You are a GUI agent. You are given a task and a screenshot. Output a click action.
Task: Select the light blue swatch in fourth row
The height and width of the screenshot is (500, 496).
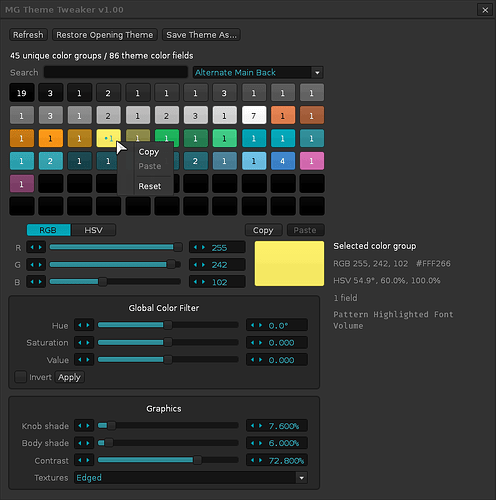pyautogui.click(x=254, y=161)
